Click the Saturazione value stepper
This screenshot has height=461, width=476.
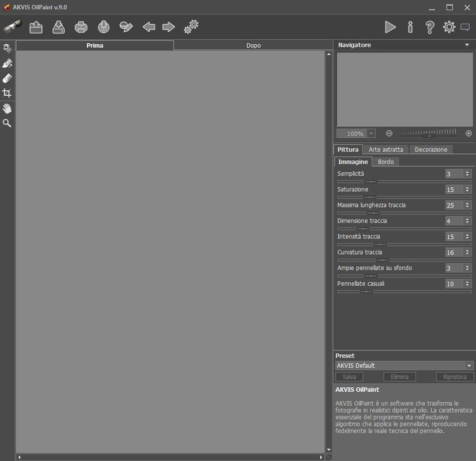point(467,190)
